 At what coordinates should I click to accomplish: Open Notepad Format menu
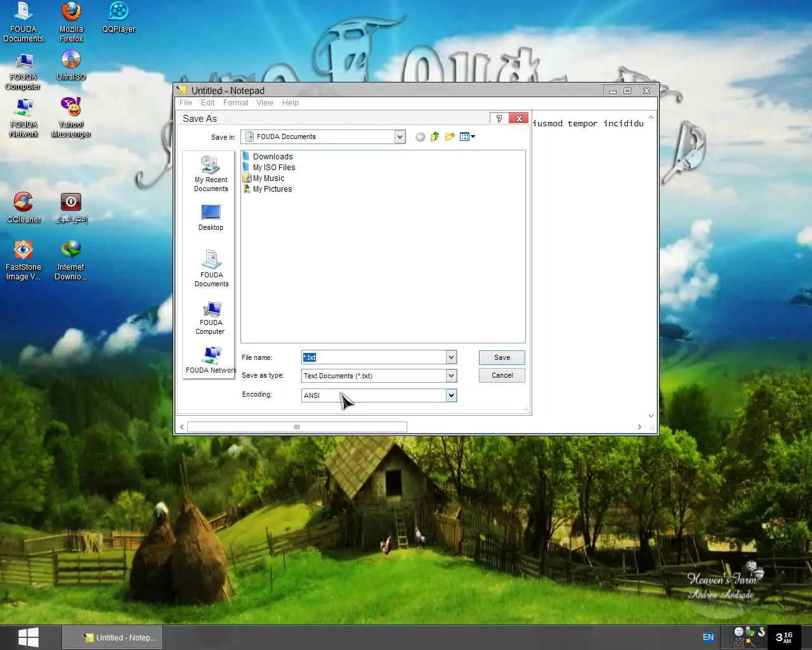click(x=235, y=103)
